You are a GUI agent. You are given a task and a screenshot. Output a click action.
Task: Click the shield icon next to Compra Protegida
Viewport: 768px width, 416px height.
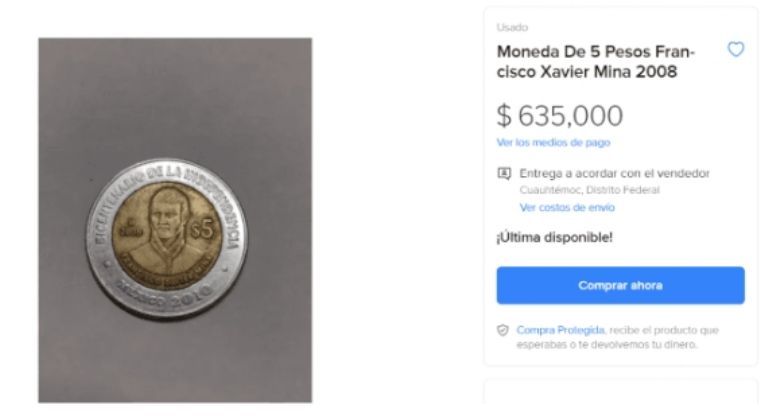(503, 330)
